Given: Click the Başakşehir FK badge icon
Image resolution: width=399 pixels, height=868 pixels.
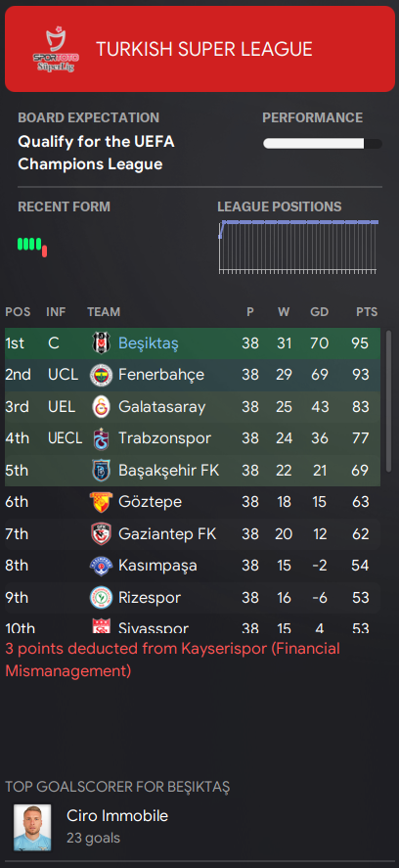Looking at the screenshot, I should [x=102, y=471].
